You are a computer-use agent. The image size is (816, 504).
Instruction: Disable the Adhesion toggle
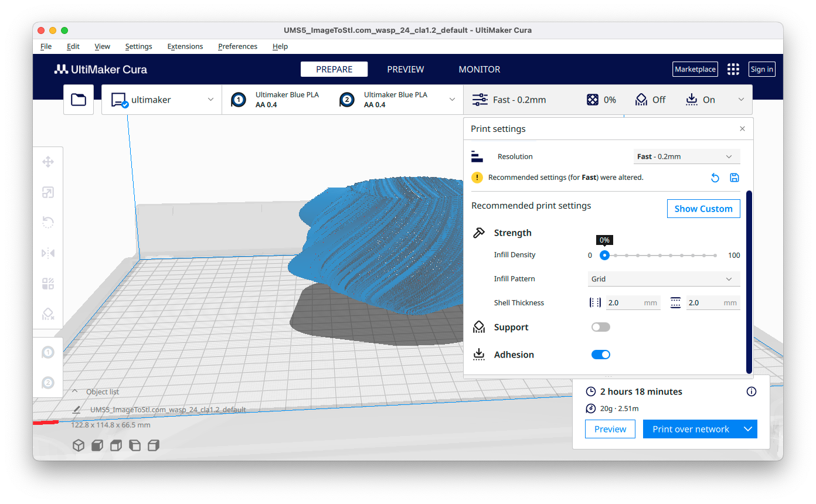coord(601,355)
